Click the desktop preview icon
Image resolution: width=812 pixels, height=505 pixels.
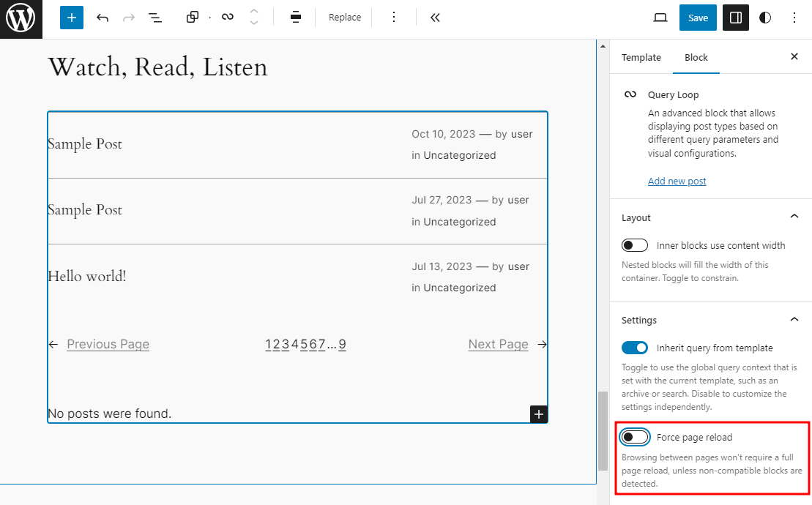tap(660, 17)
